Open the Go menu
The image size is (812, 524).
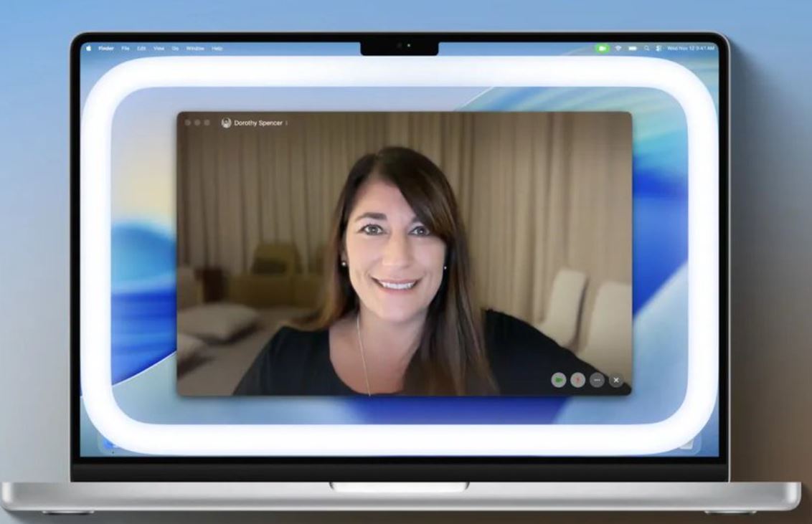[175, 48]
